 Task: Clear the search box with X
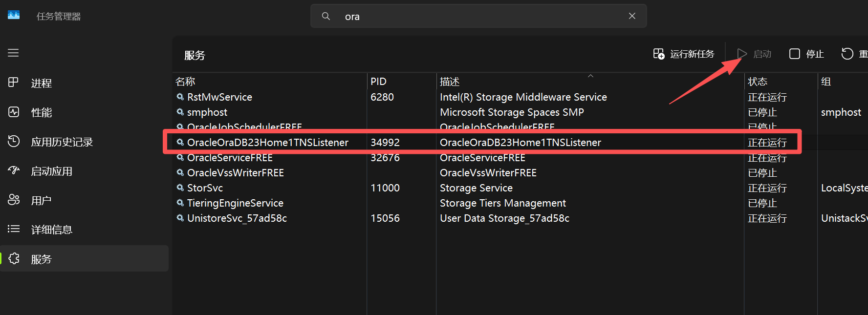(x=632, y=16)
